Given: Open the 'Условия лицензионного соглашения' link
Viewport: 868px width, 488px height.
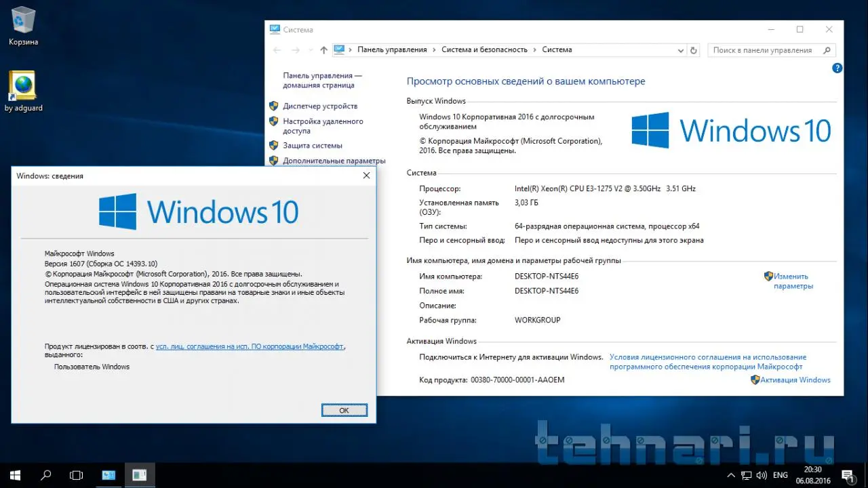Looking at the screenshot, I should pyautogui.click(x=708, y=362).
